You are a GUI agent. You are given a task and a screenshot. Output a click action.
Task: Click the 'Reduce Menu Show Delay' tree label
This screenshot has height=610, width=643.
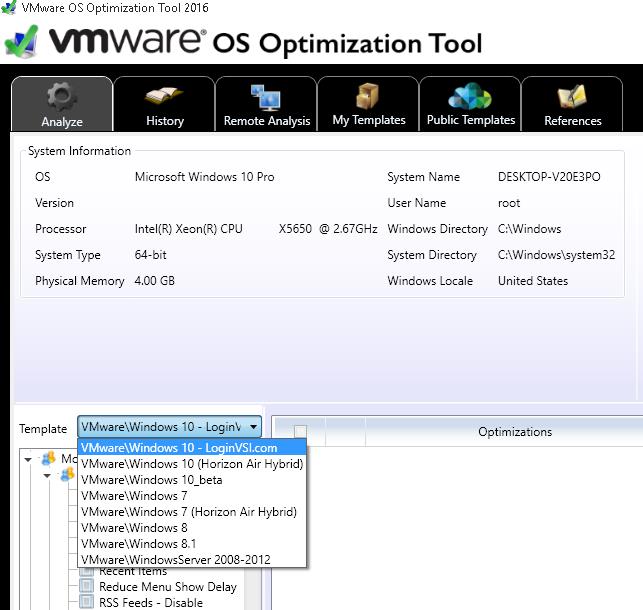pos(168,587)
